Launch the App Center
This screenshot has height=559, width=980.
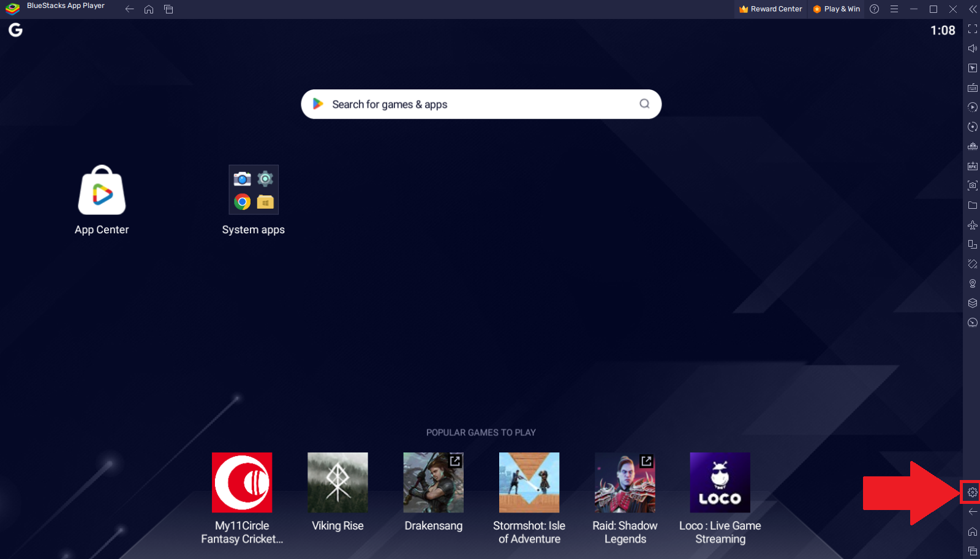coord(102,191)
